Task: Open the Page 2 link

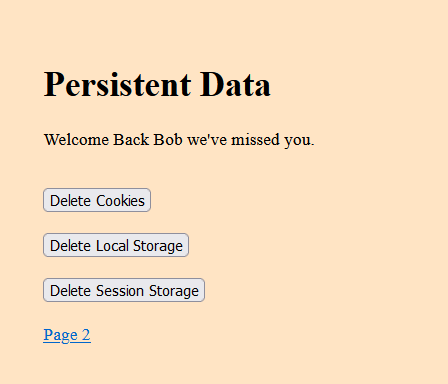Action: 67,335
